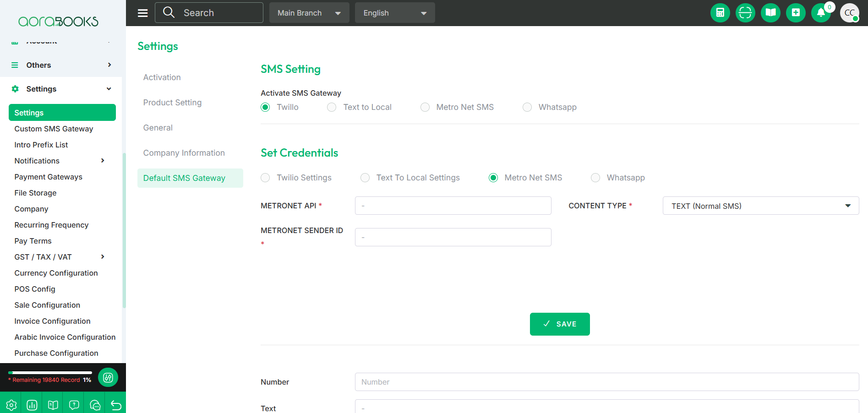This screenshot has width=868, height=413.
Task: Open the Main Branch dropdown
Action: click(309, 13)
